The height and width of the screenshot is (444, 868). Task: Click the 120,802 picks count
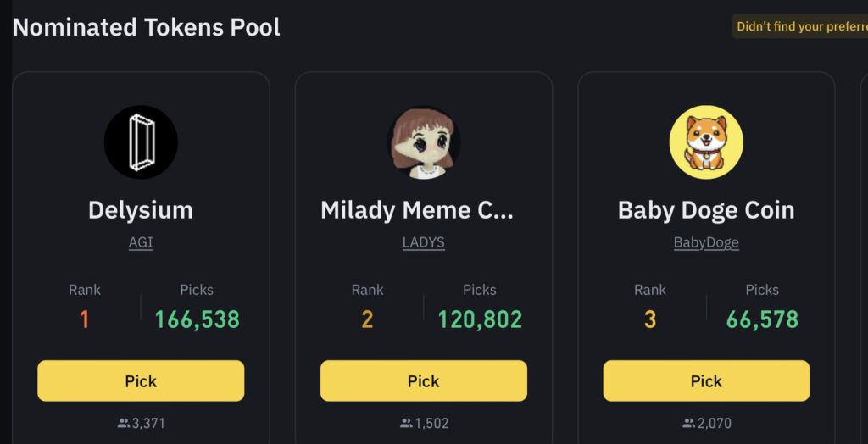[x=480, y=319]
